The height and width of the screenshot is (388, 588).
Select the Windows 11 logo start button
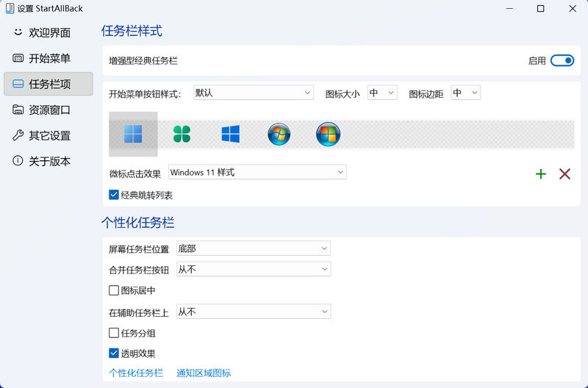point(133,134)
